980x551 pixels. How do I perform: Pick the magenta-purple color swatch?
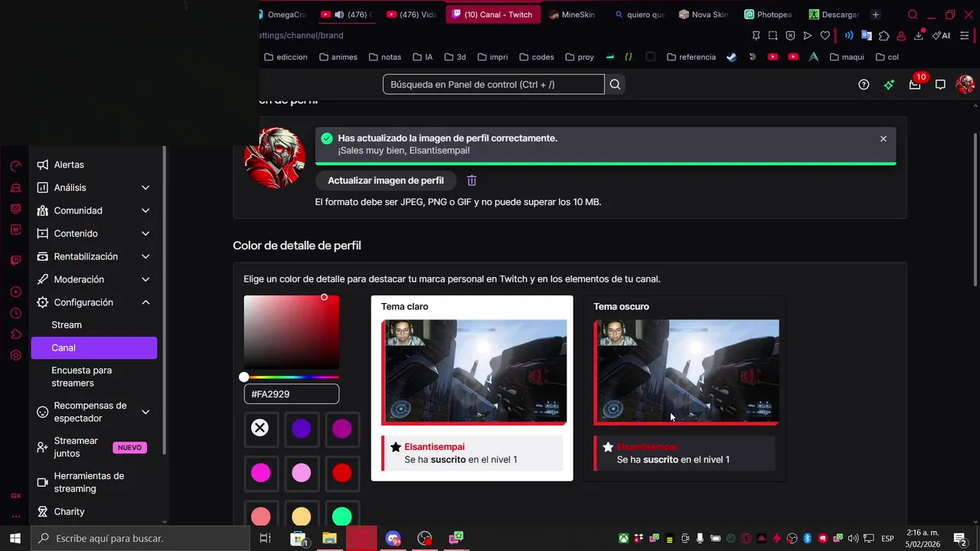(342, 429)
